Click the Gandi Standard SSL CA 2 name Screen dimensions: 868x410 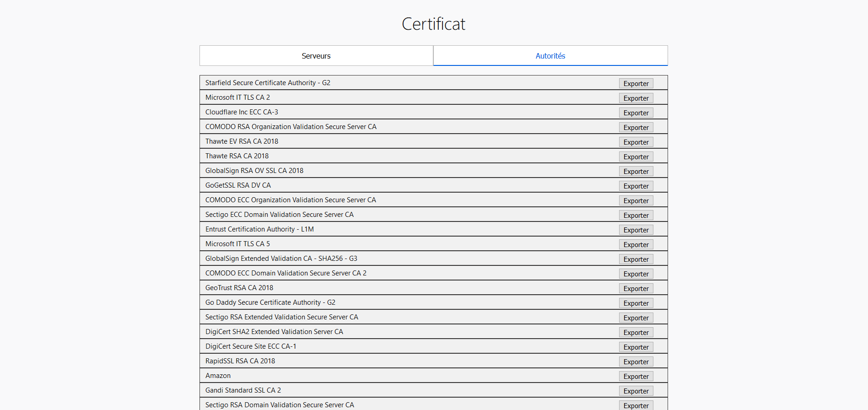point(243,390)
